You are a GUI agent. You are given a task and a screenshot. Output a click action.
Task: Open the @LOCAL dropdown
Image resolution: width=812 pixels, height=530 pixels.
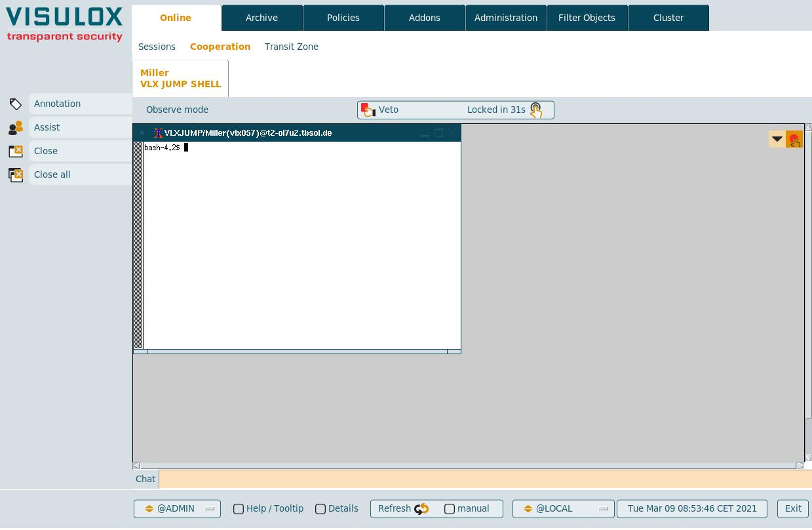pos(563,509)
